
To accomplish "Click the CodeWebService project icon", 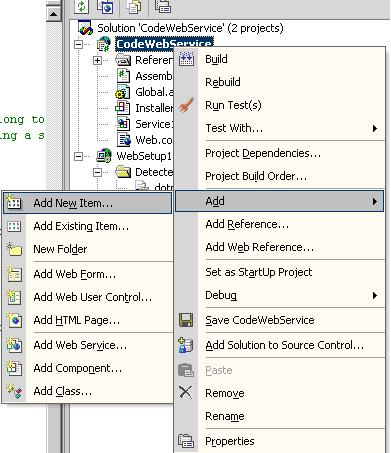I will point(104,44).
